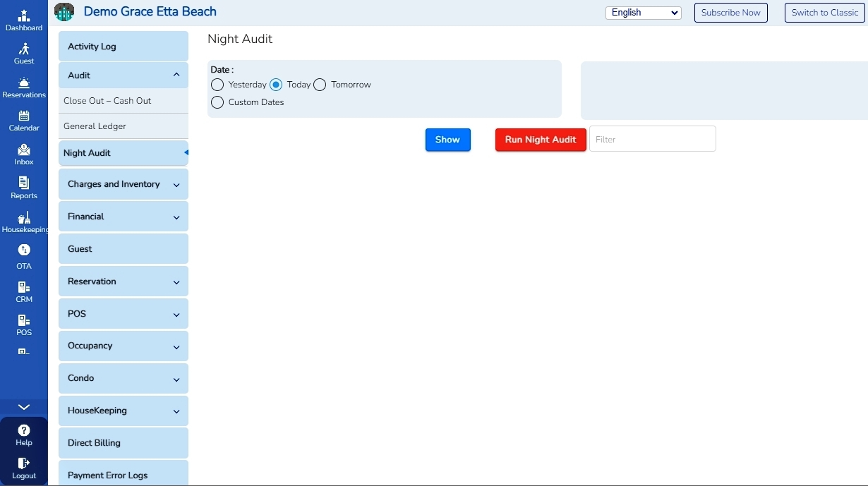Click the Run Night Audit button
Screen dimensions: 868x486
[x=540, y=140]
